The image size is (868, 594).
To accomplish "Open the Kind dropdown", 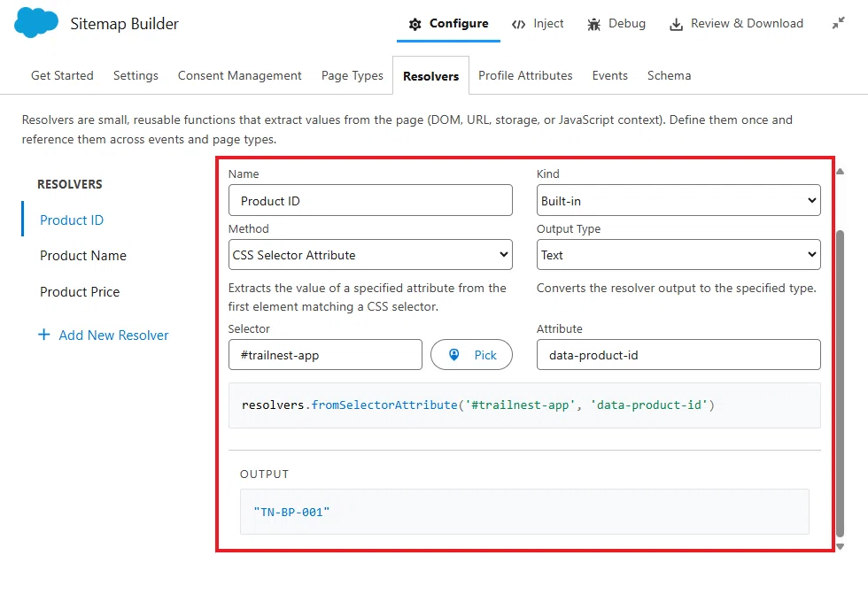I will coord(678,200).
